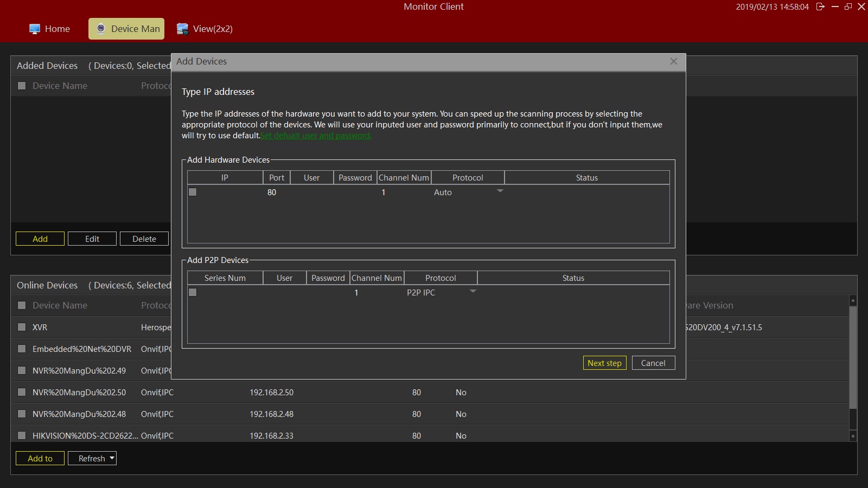
Task: Restore the window using title bar icon
Action: click(x=848, y=7)
